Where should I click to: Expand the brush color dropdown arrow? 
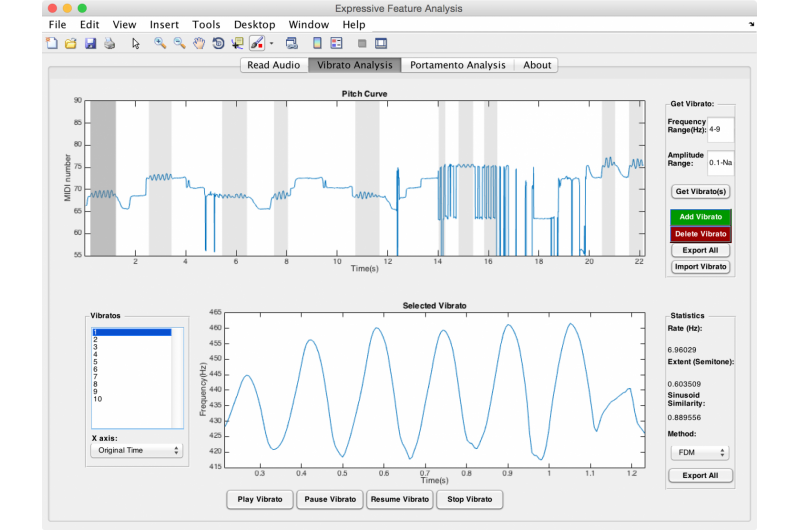tap(270, 44)
